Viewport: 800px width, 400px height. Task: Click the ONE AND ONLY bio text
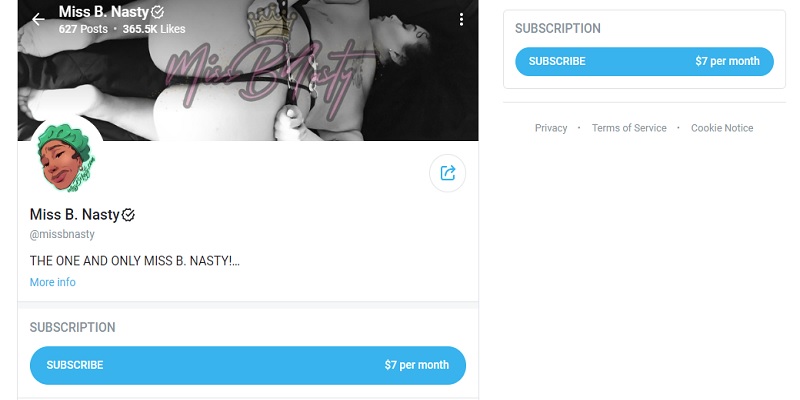135,261
